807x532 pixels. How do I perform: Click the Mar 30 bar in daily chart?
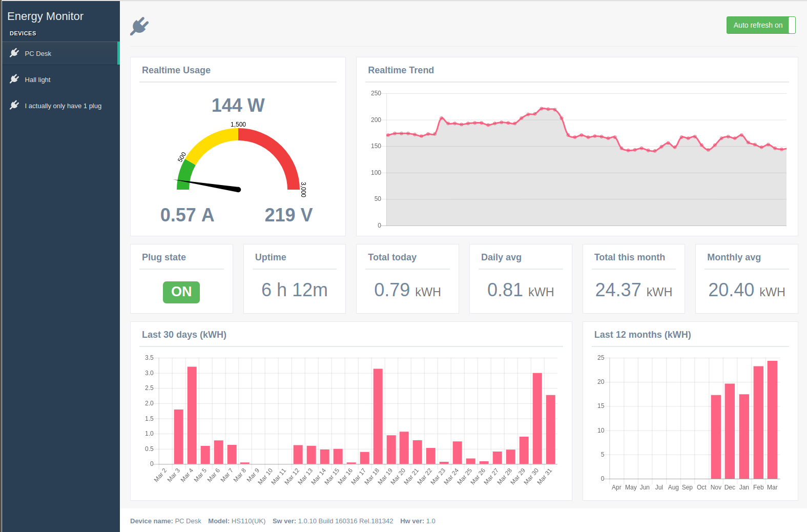tap(537, 418)
